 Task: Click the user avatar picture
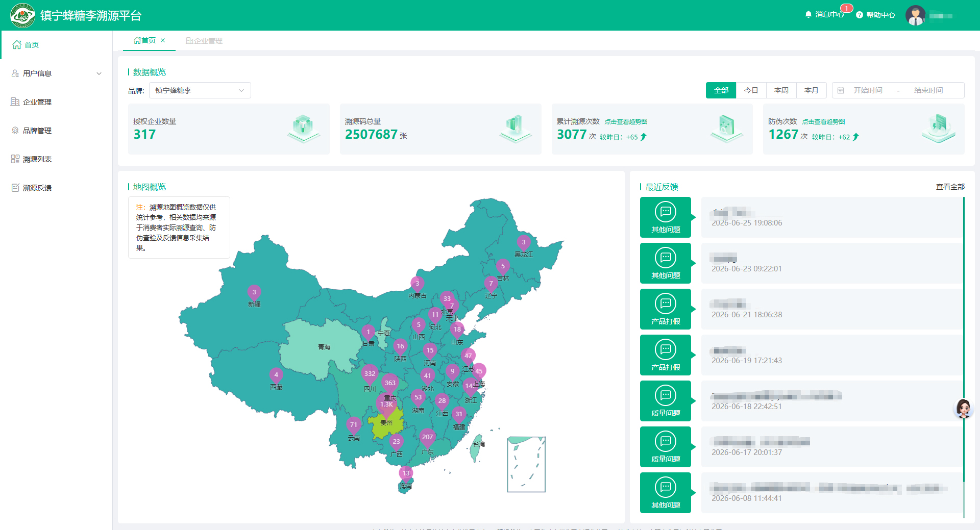916,15
